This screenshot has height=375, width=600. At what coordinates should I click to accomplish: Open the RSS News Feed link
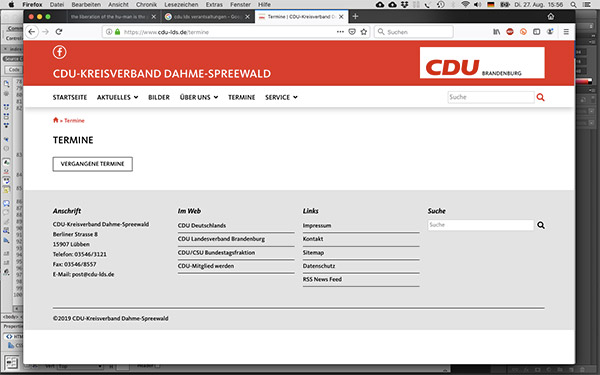(322, 279)
